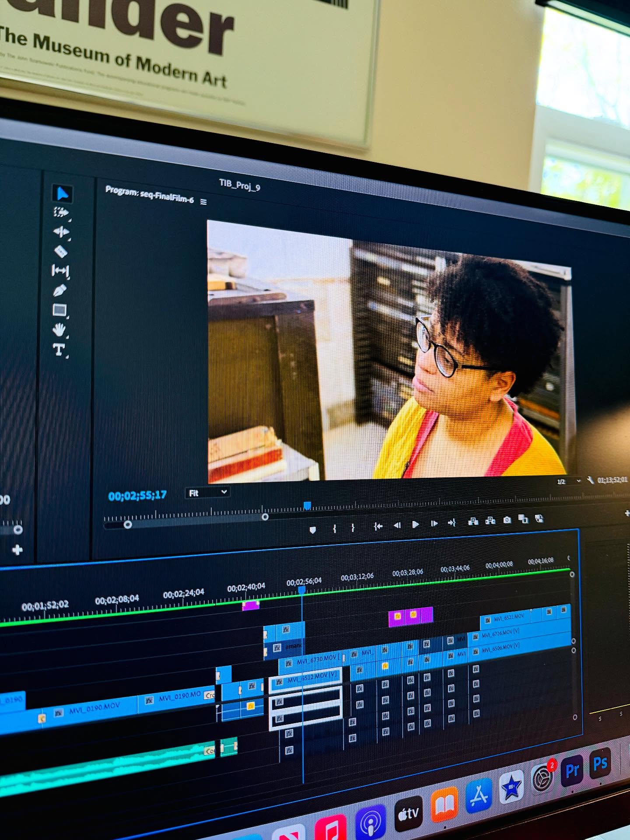
Task: Open the 1/2 playback resolution dropdown
Action: pyautogui.click(x=568, y=481)
